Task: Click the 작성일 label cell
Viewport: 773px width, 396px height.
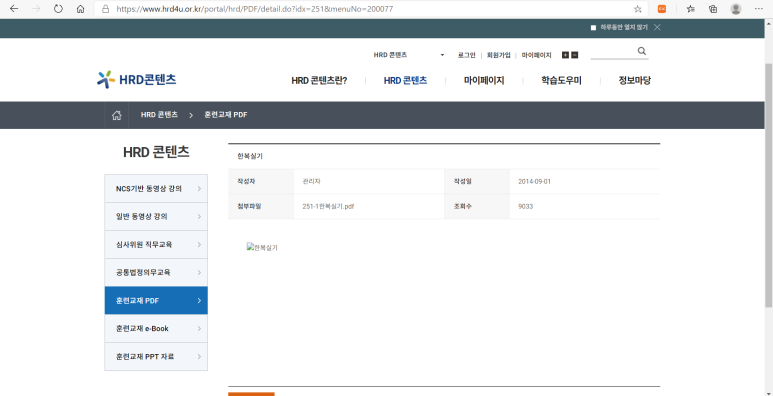Action: tap(477, 181)
